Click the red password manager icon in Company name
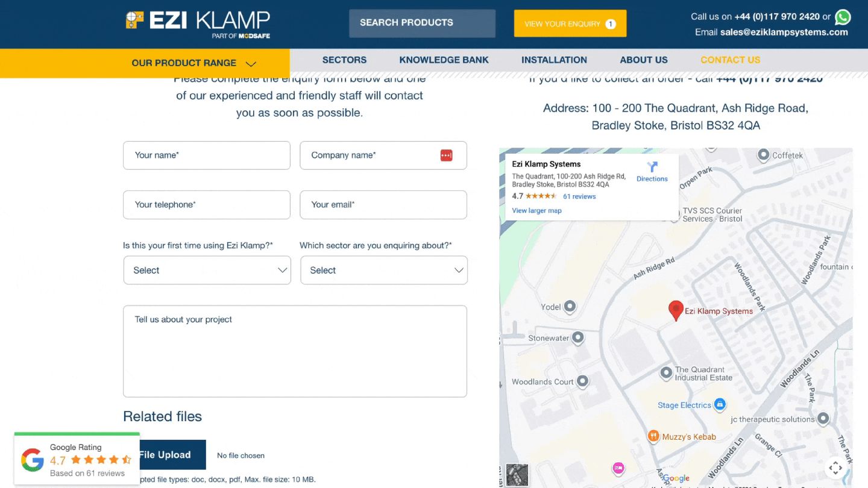 pos(446,155)
